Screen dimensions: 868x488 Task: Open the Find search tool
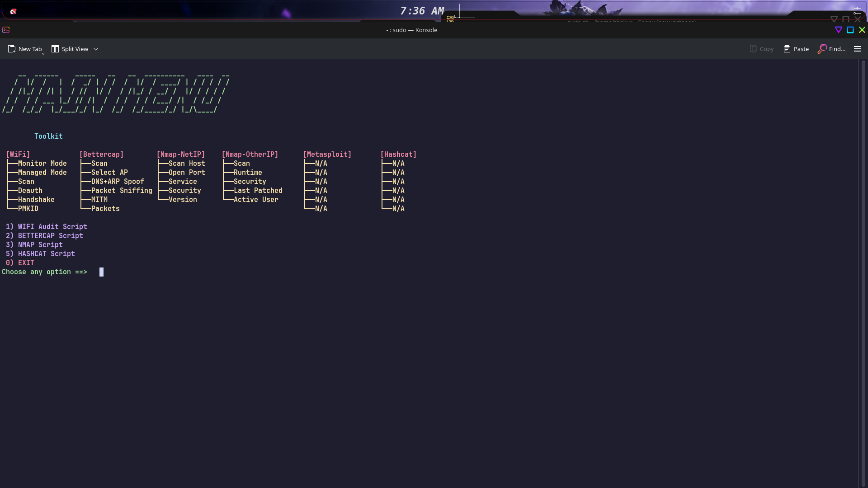(831, 49)
